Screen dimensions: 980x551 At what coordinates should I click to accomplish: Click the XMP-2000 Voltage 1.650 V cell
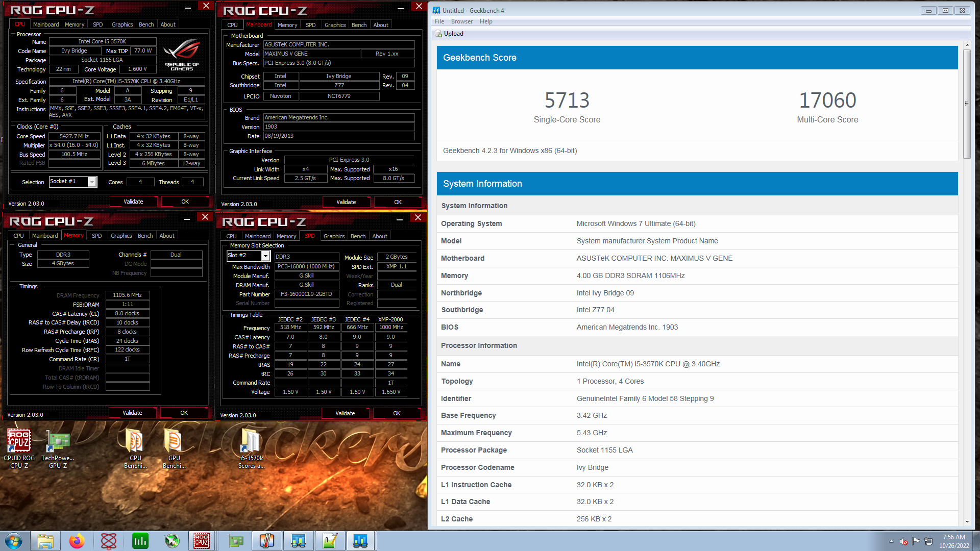point(391,392)
